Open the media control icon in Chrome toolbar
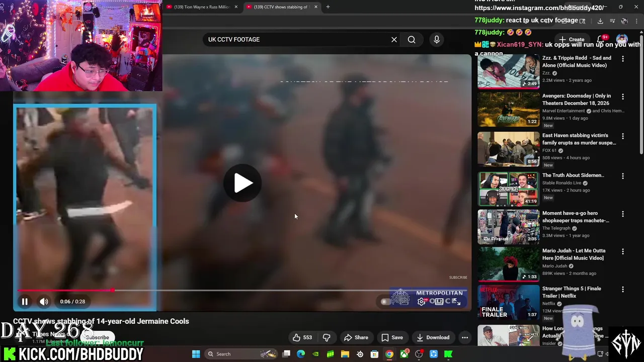Screen dimensions: 644x362 coord(612,21)
